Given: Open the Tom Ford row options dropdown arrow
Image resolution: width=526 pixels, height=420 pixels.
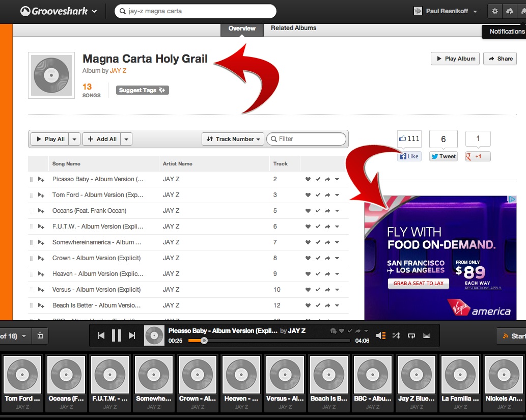Looking at the screenshot, I should tap(337, 195).
